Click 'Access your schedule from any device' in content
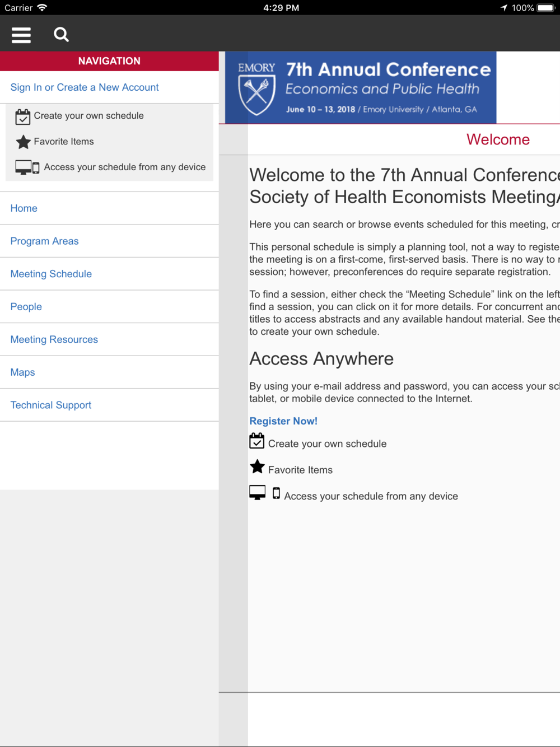560x747 pixels. [x=371, y=496]
